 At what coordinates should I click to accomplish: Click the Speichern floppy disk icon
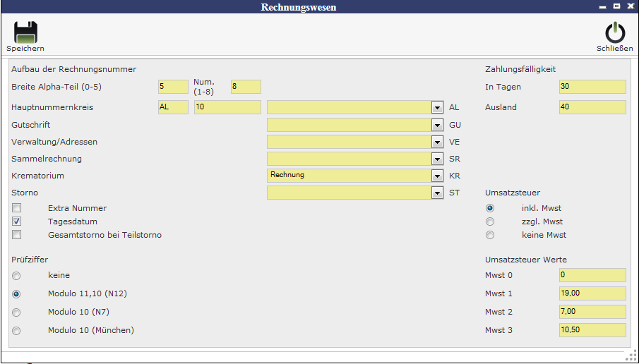click(25, 33)
